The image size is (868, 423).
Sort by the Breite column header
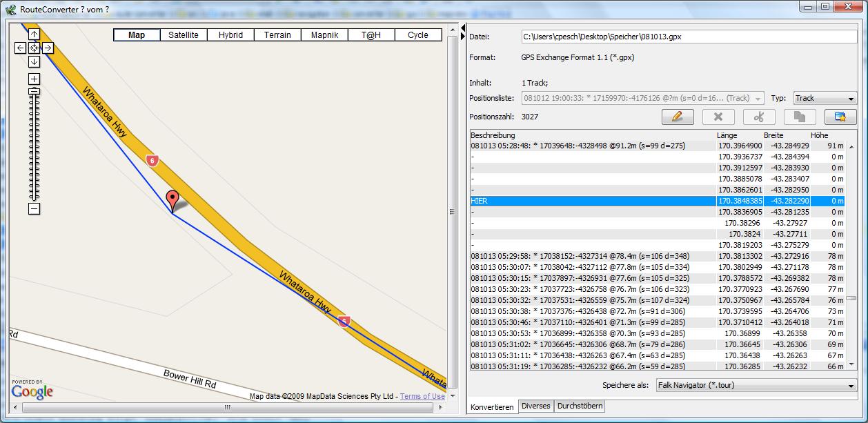786,135
